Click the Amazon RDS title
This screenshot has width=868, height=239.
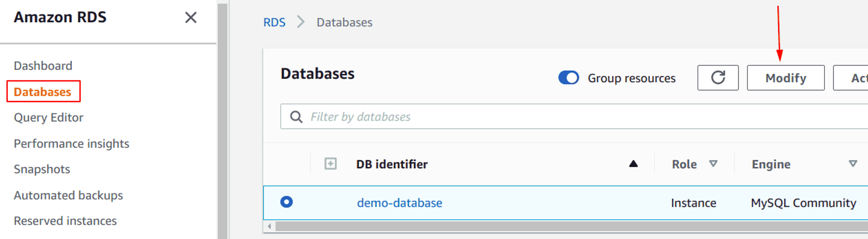click(60, 17)
